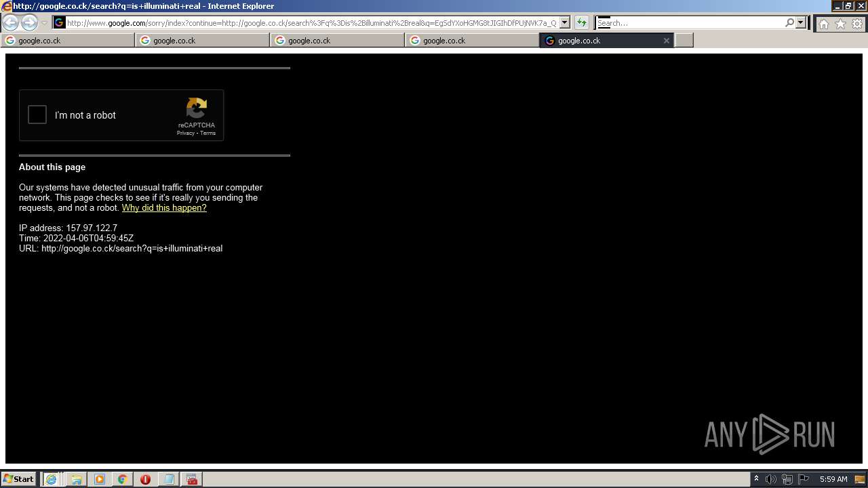Click the reCAPTCHA logo

tap(197, 108)
